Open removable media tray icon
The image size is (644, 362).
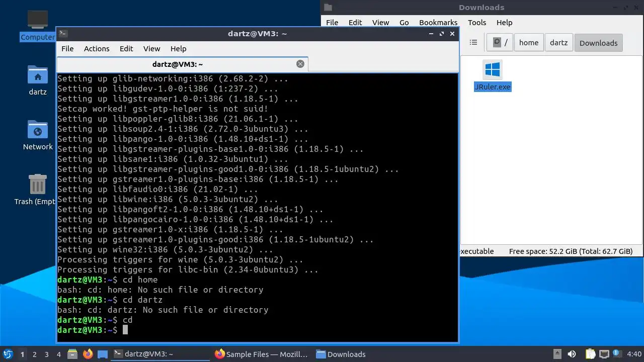[557, 354]
